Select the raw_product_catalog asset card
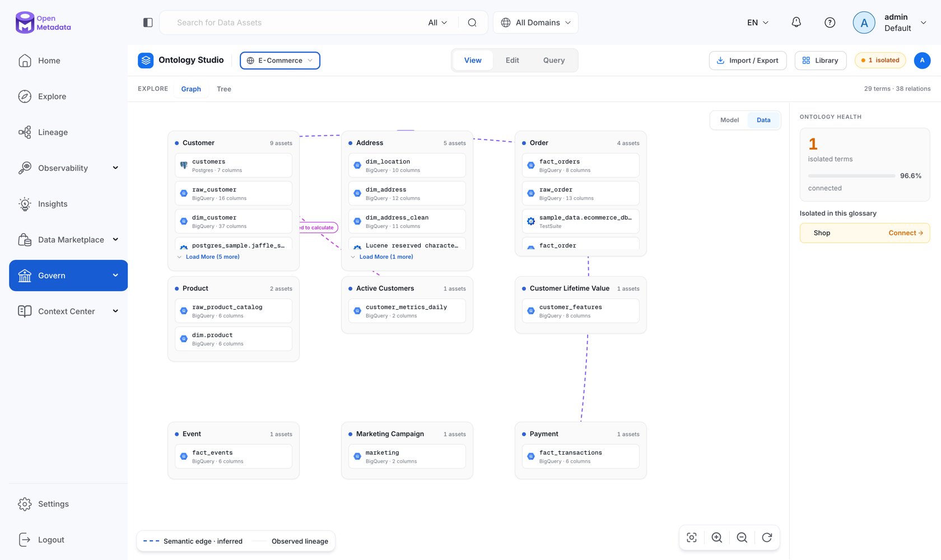Screen dimensions: 941x560 [233, 311]
